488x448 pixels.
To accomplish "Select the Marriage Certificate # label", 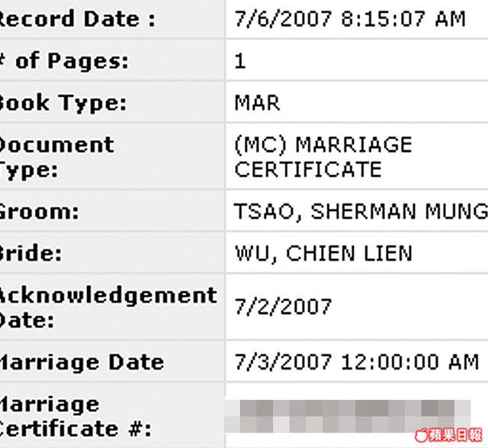I will 75,417.
